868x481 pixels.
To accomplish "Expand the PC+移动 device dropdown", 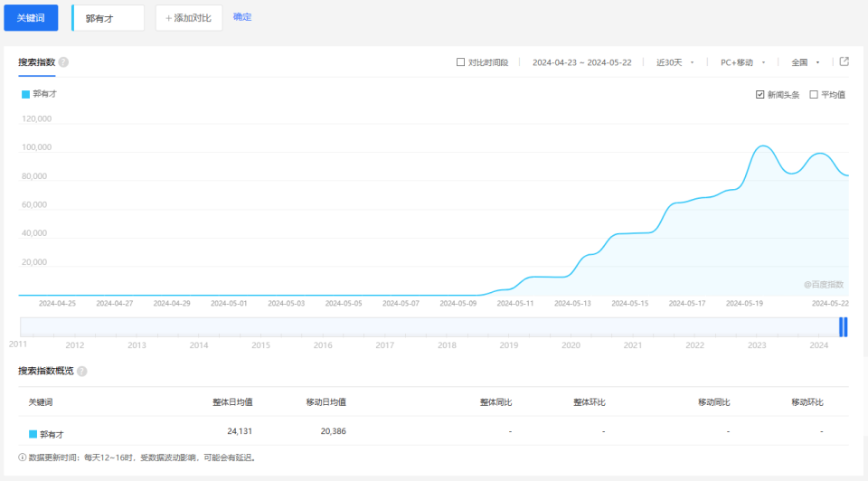I will pos(742,62).
